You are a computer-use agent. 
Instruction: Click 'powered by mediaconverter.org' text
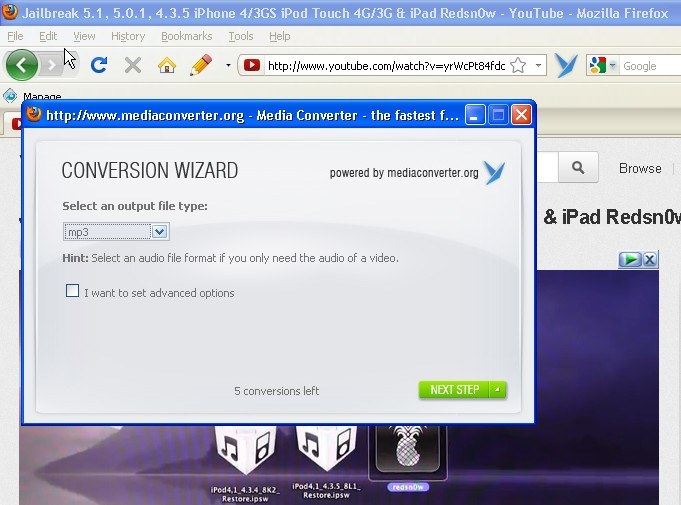pyautogui.click(x=404, y=173)
